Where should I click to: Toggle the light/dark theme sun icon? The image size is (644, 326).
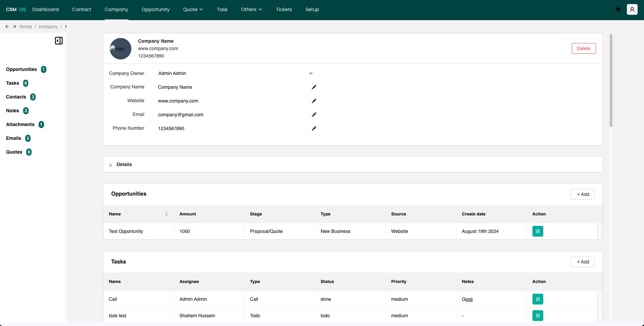pyautogui.click(x=618, y=9)
